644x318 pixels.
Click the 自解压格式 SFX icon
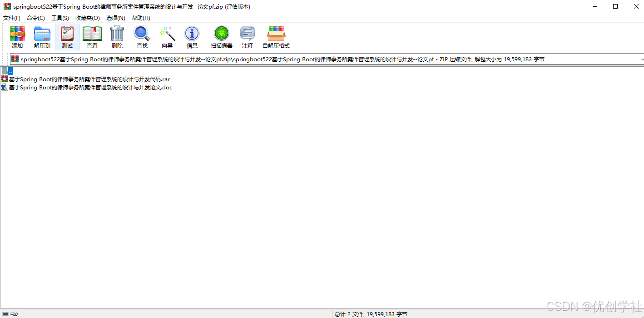pos(276,37)
